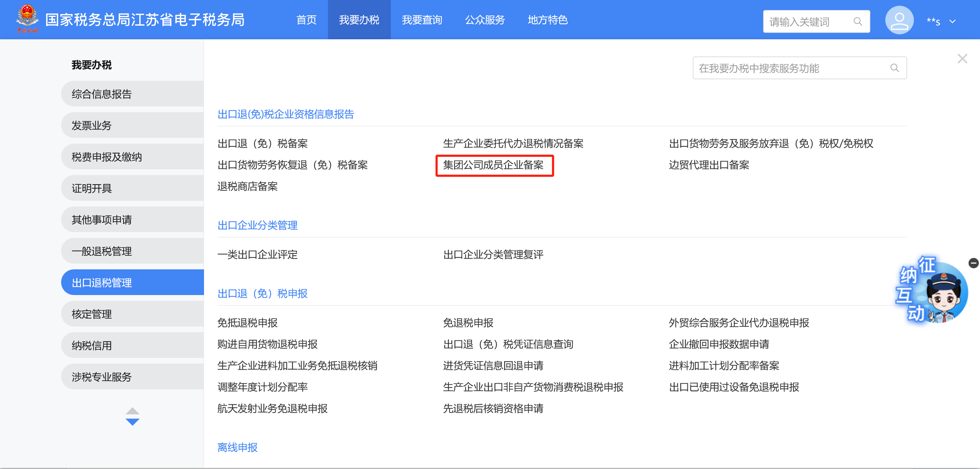Click the user avatar icon

(x=899, y=21)
